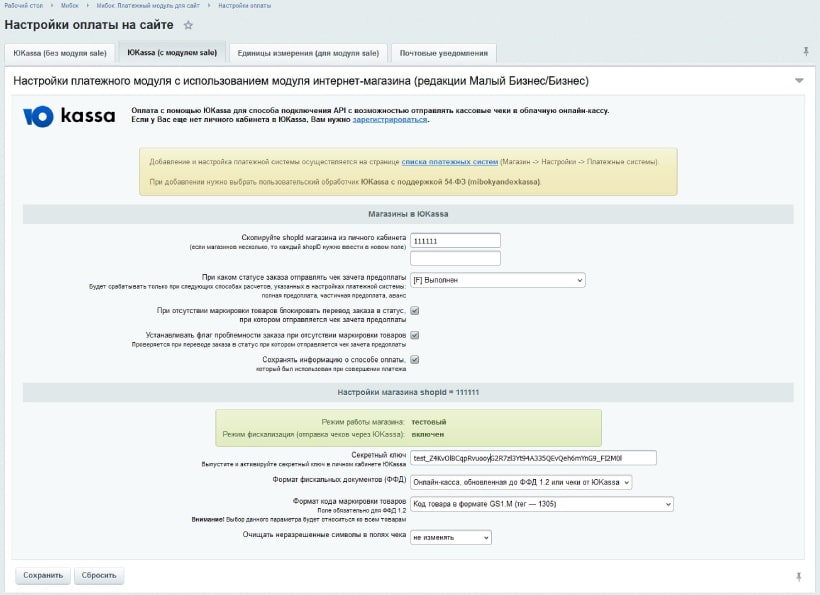The height and width of the screenshot is (595, 820).
Task: Add page to favorites with star icon
Action: (x=188, y=25)
